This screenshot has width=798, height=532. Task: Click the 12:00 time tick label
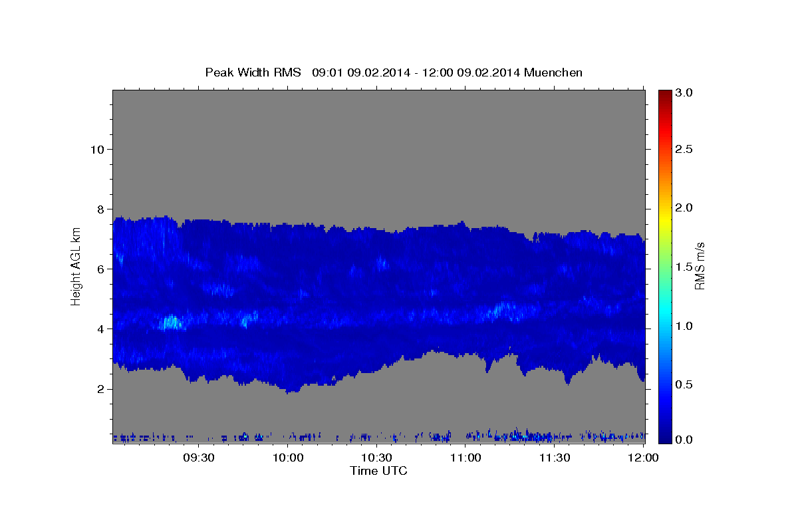643,458
